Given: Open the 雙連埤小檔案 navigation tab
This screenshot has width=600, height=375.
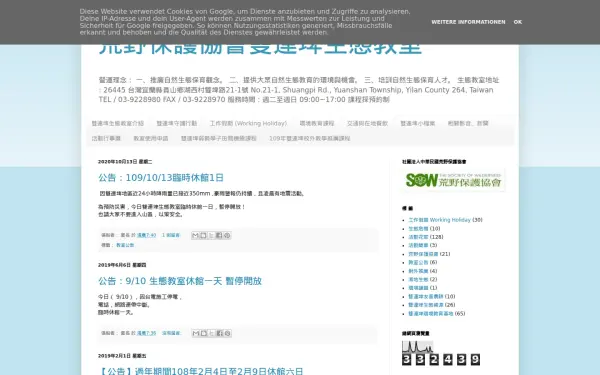Looking at the screenshot, I should (x=418, y=123).
